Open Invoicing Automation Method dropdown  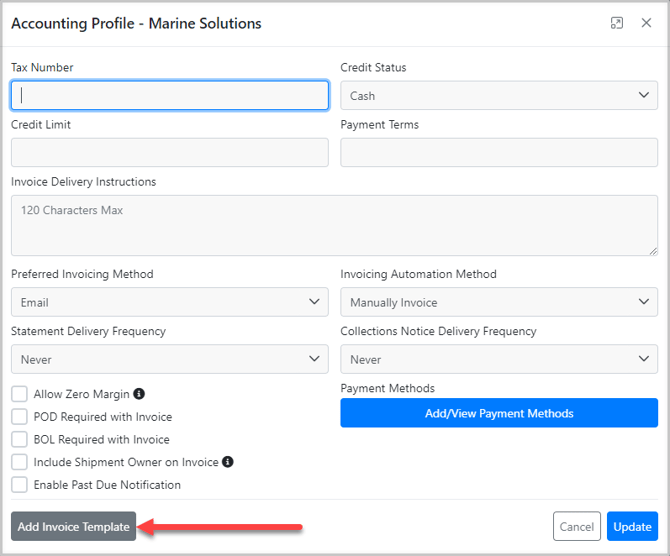[499, 302]
